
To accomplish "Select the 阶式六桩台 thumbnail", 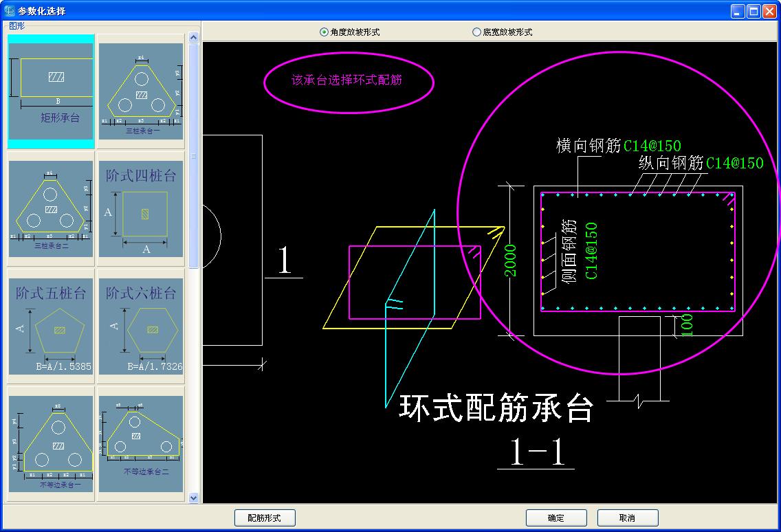I will pyautogui.click(x=141, y=326).
